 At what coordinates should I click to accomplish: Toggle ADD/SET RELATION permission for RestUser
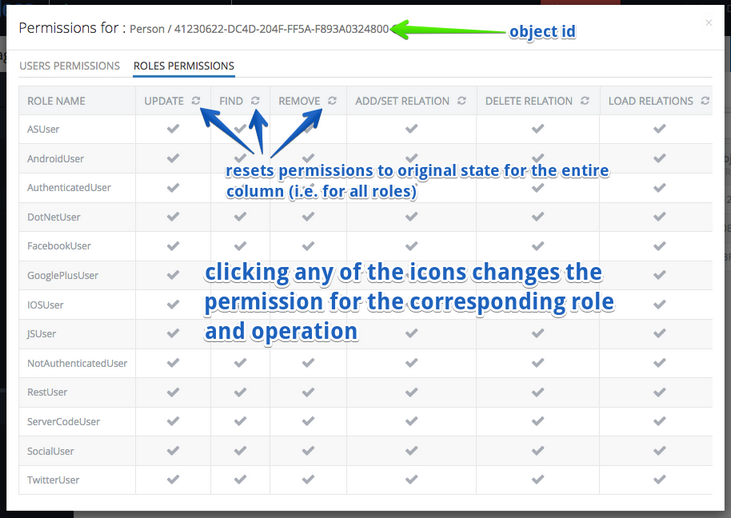(x=411, y=392)
